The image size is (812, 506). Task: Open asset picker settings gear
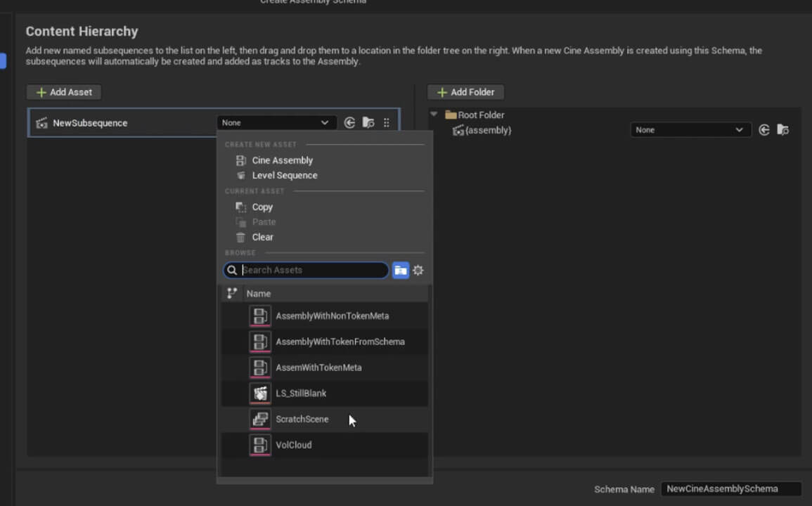tap(418, 271)
